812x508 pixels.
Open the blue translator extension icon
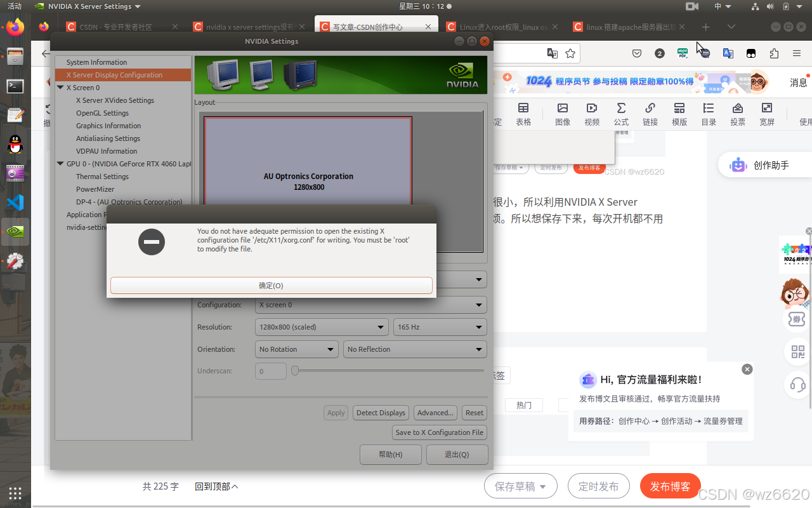[x=728, y=54]
